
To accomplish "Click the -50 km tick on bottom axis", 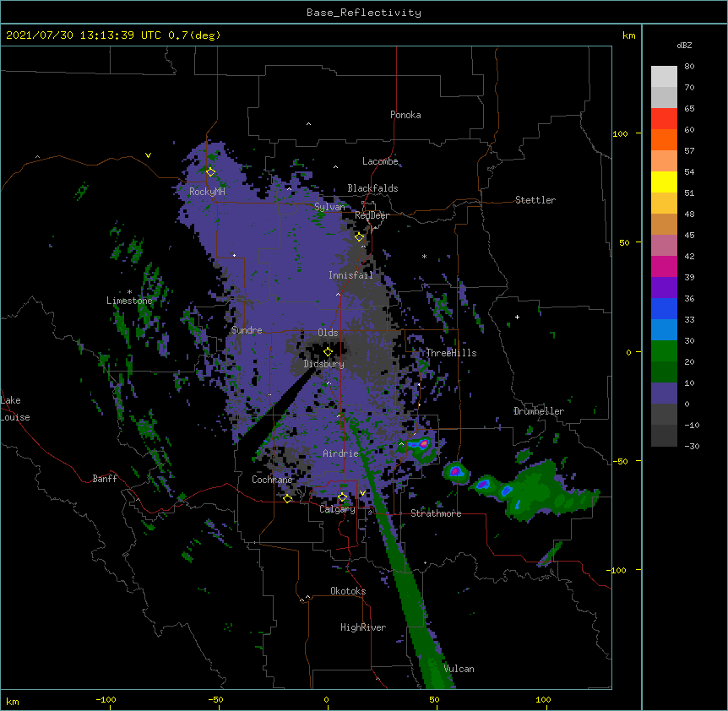I will pos(215,699).
